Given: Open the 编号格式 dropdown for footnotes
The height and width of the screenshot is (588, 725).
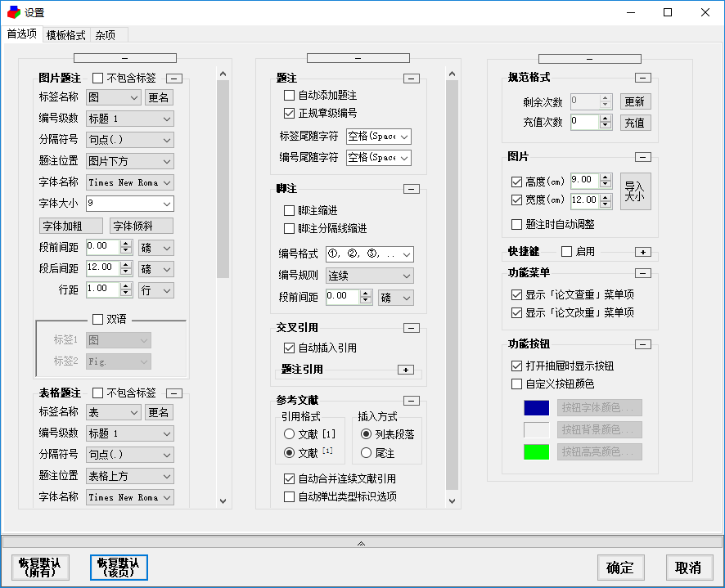Looking at the screenshot, I should coord(369,254).
